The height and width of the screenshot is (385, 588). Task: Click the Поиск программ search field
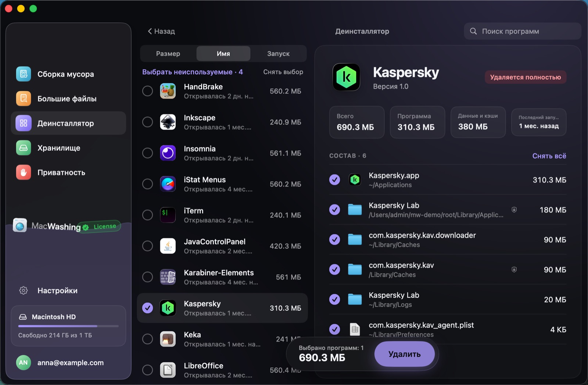click(x=522, y=31)
